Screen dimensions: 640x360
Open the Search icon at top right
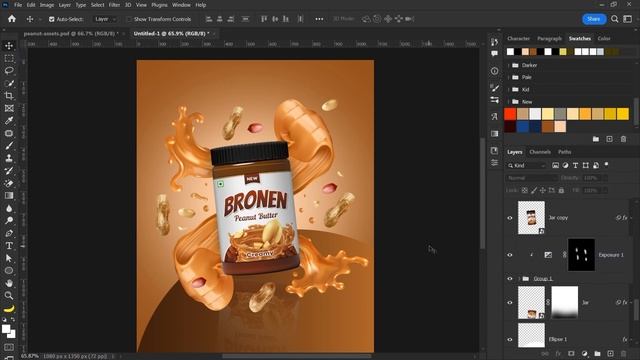(614, 19)
